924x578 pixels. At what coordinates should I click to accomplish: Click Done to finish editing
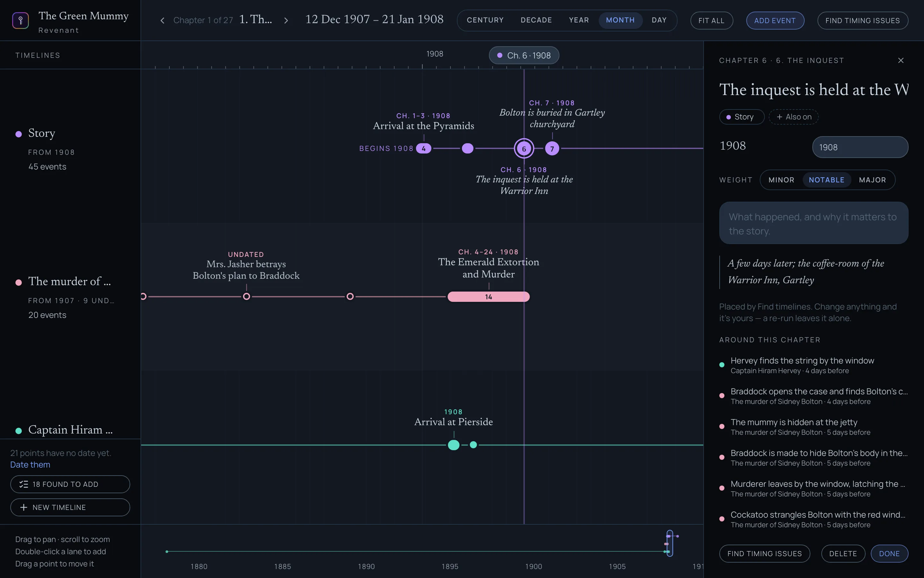889,554
